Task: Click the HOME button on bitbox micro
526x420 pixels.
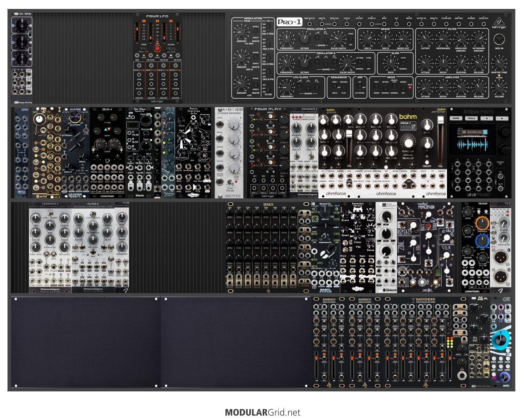Action: 456,118
